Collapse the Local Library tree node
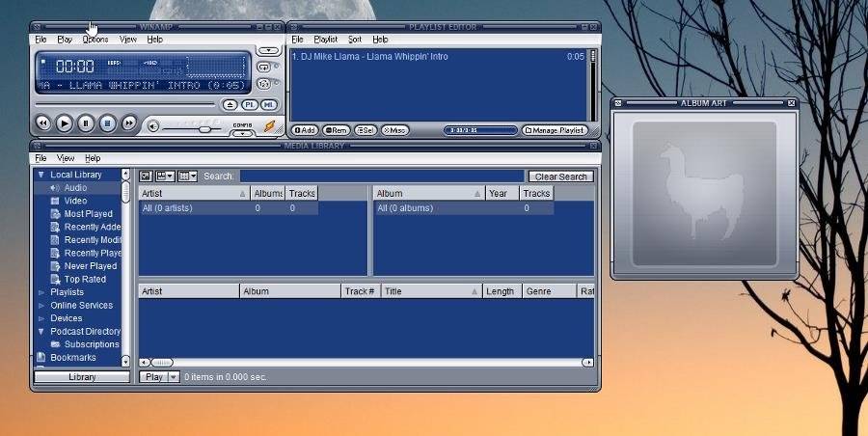The image size is (868, 436). pos(41,175)
